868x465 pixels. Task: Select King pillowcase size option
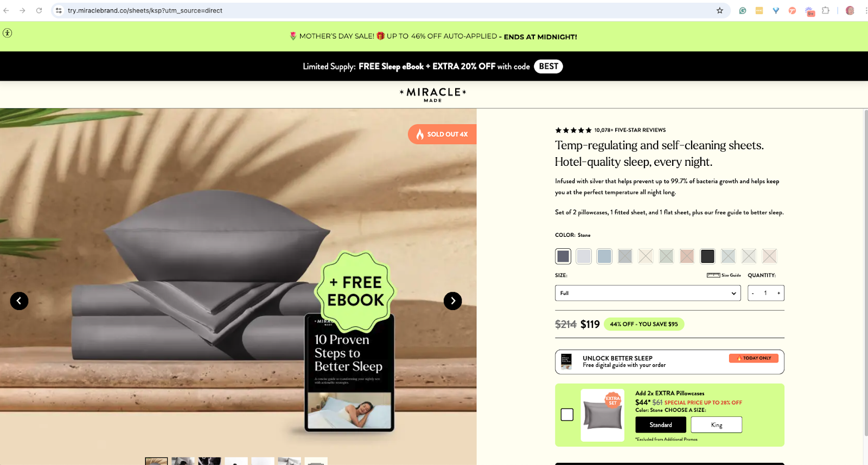(x=717, y=425)
